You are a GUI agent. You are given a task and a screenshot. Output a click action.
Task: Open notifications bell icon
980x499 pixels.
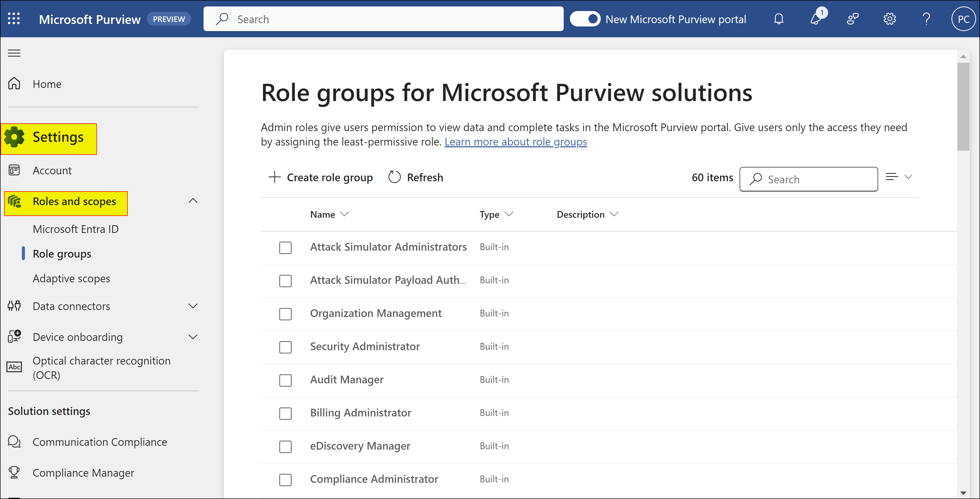(778, 19)
